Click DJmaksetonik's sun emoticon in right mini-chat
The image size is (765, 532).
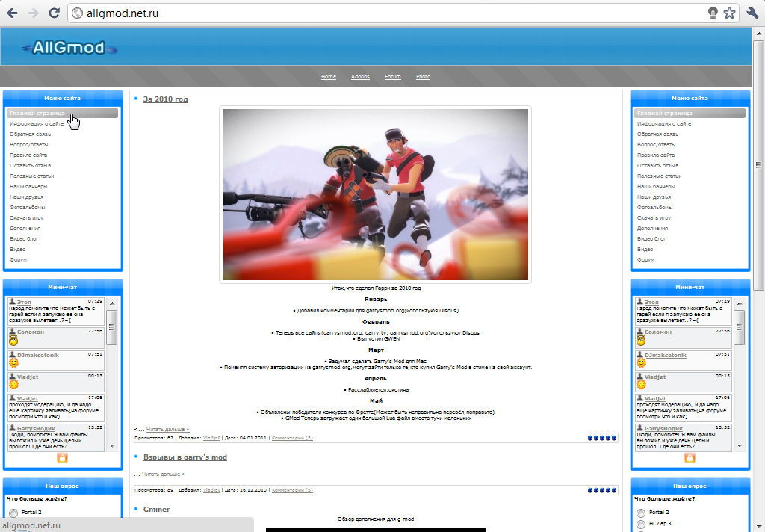point(641,362)
